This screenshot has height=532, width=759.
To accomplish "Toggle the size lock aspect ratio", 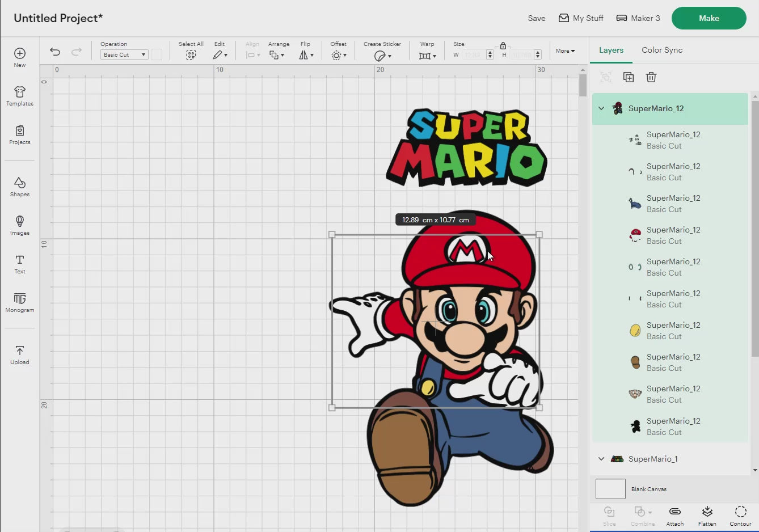I will click(503, 45).
